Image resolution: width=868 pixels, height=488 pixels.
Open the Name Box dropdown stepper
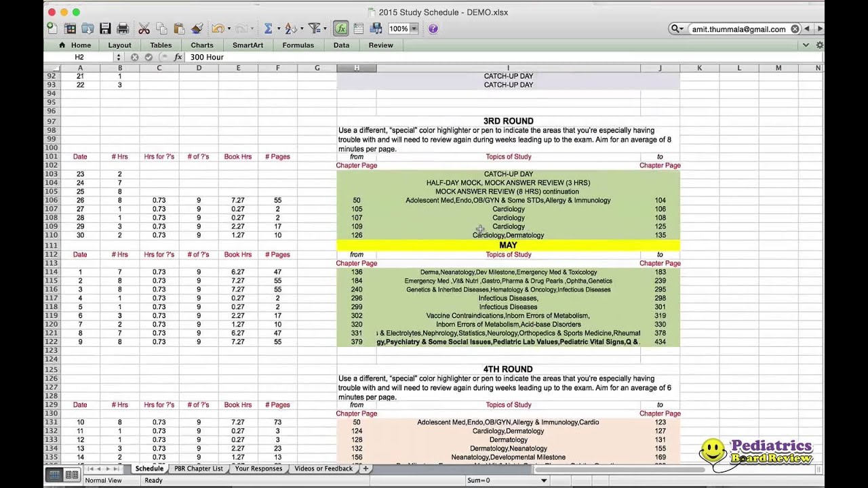[x=119, y=57]
